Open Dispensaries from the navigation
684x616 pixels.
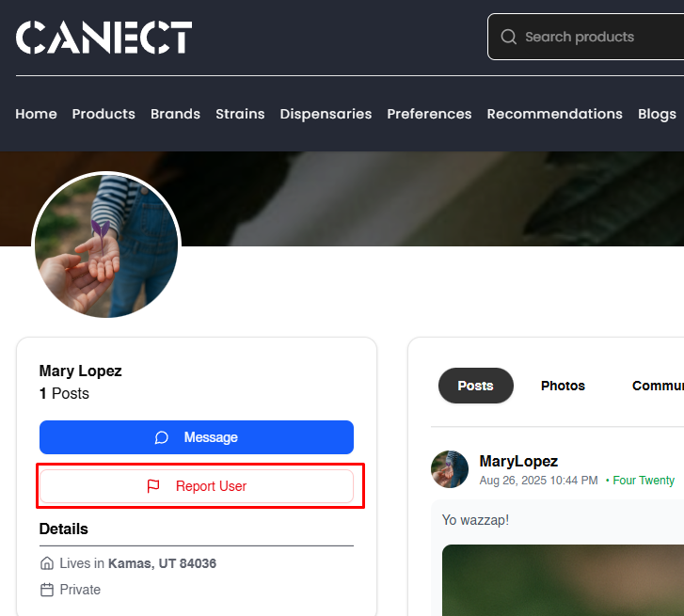pos(326,114)
